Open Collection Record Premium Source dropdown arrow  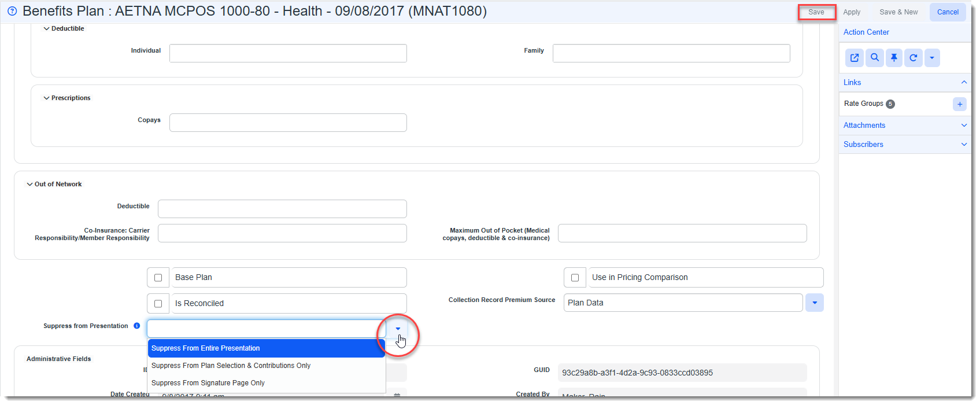coord(815,303)
